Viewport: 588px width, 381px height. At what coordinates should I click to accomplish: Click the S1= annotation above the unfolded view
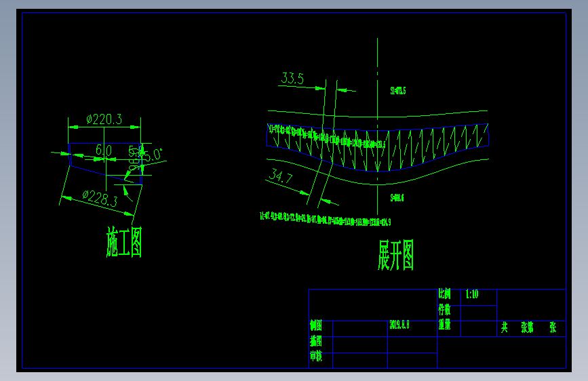click(398, 91)
